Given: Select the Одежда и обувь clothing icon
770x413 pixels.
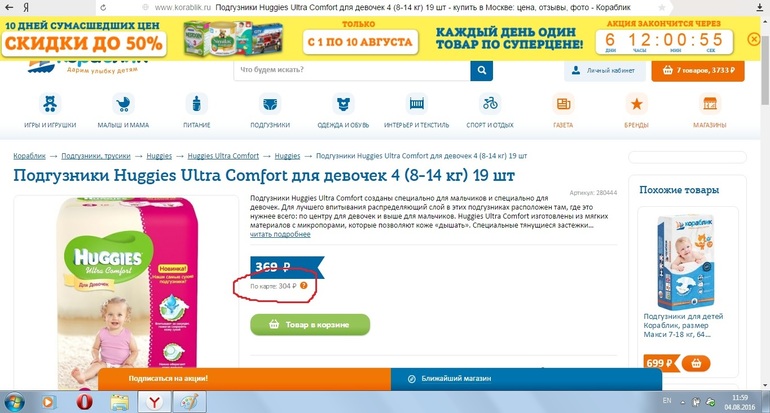Looking at the screenshot, I should coord(343,104).
